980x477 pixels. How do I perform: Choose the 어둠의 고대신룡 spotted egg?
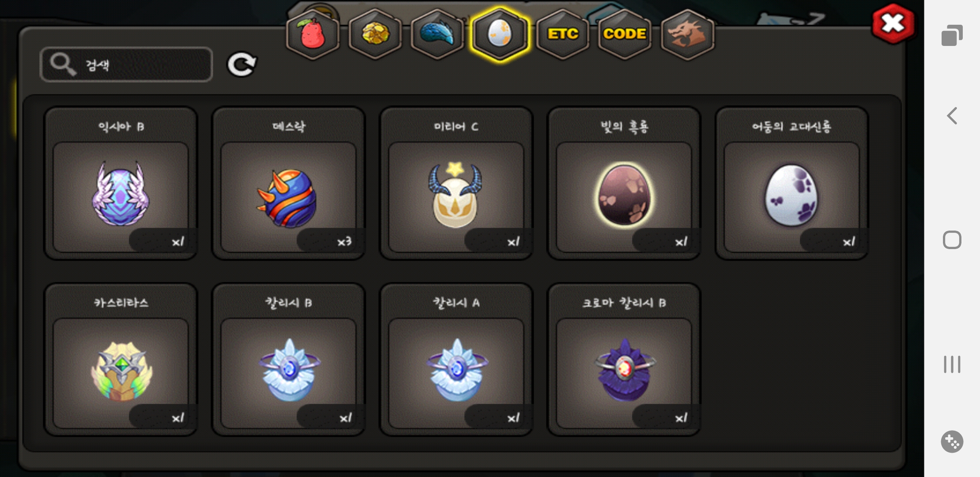coord(792,184)
